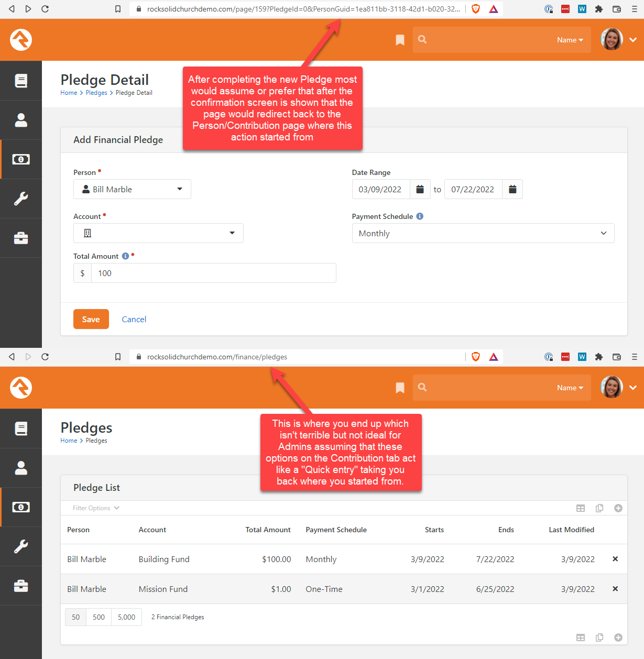Open extensions puzzle icon in Pledge Detail browser
The width and height of the screenshot is (644, 659).
(599, 9)
